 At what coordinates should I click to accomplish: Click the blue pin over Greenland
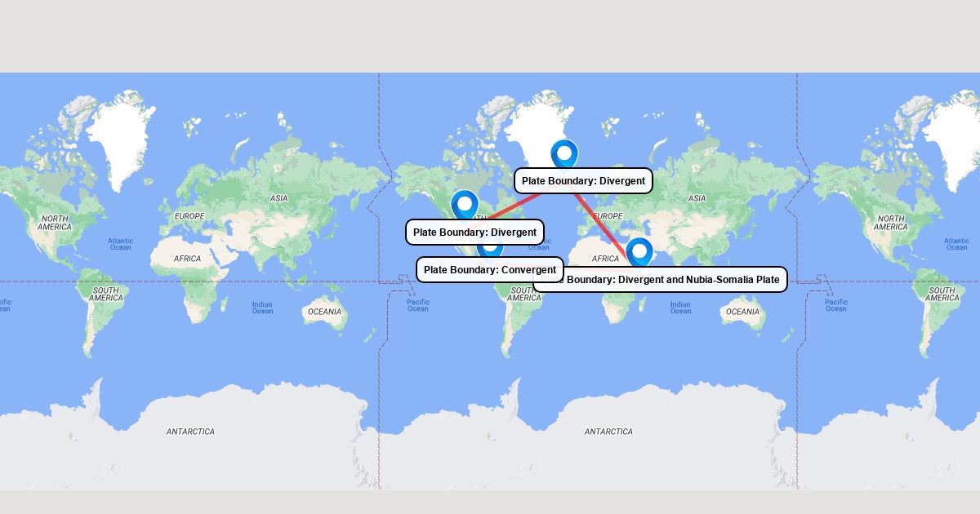564,153
